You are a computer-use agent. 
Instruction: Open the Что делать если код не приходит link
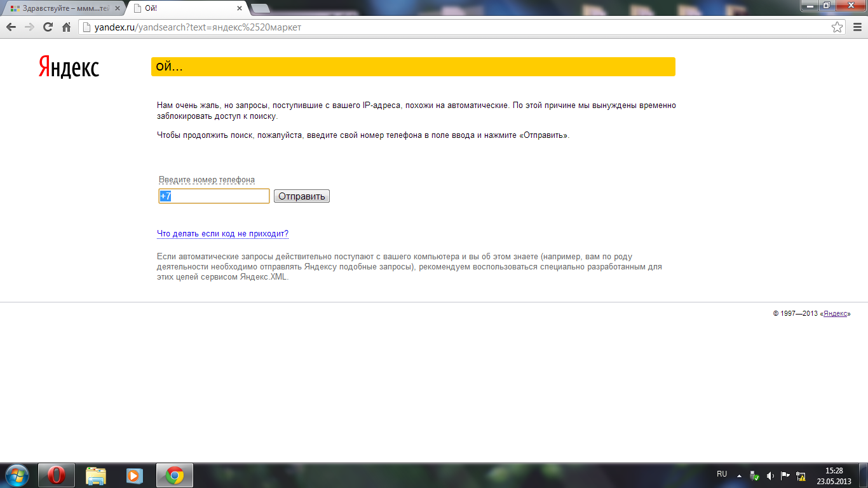click(x=222, y=234)
